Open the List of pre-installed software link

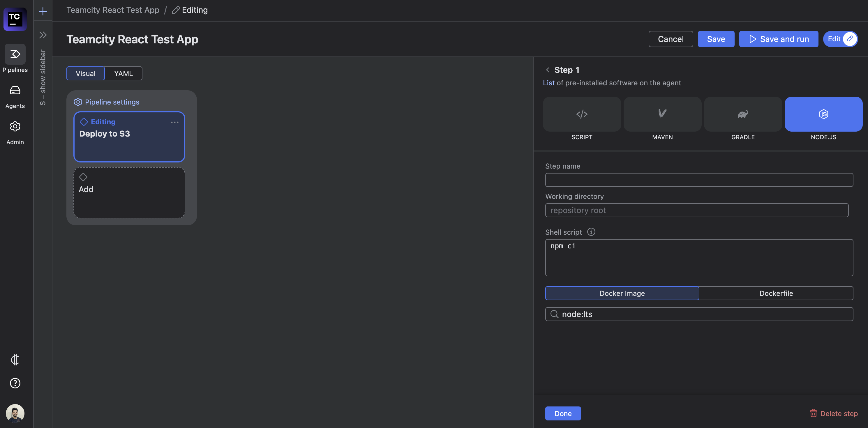point(548,83)
